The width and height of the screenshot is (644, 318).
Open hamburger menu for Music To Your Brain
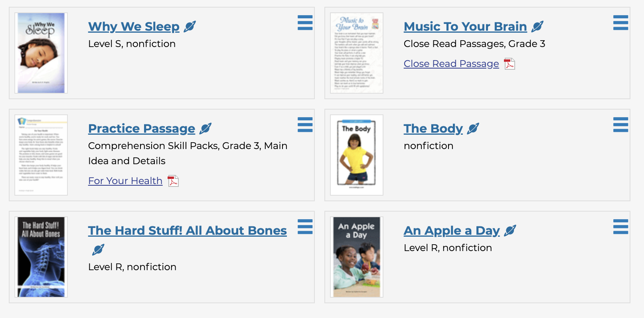[x=620, y=23]
